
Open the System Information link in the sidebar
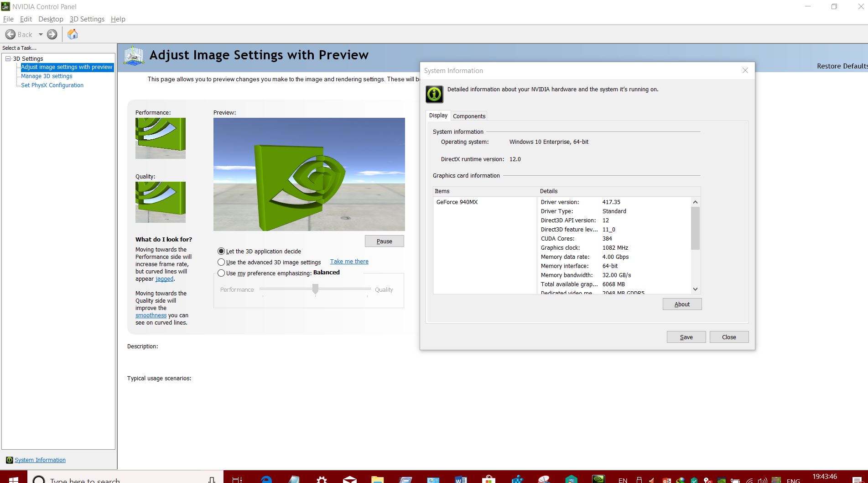(x=40, y=460)
